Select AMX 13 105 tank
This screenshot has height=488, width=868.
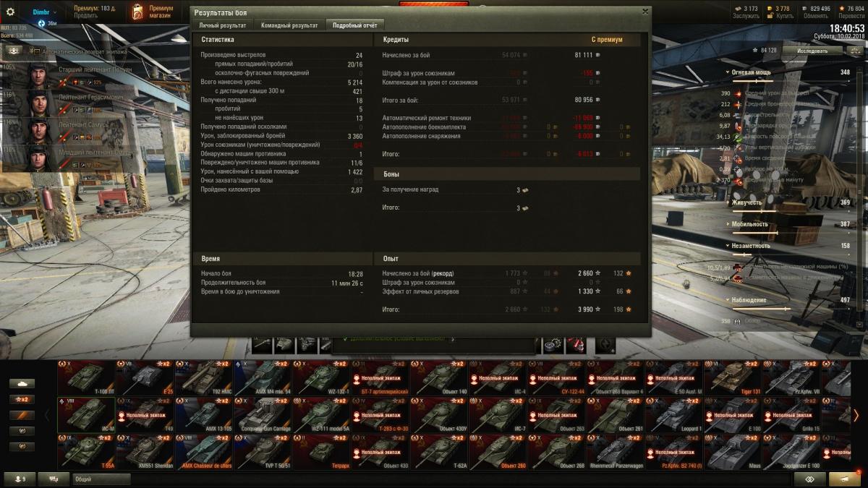tap(203, 414)
